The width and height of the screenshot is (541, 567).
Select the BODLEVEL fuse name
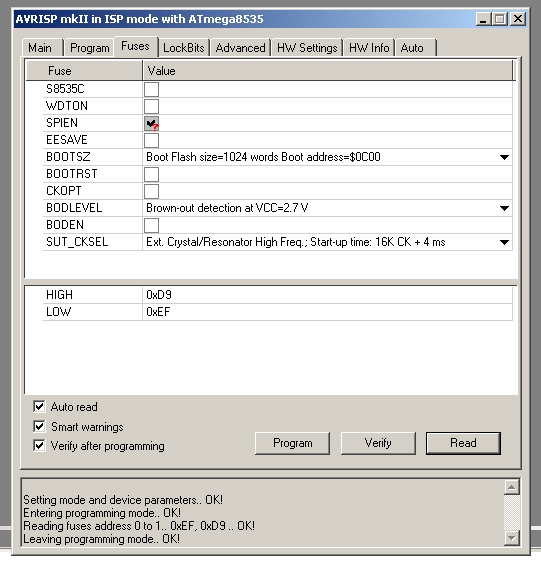[74, 208]
